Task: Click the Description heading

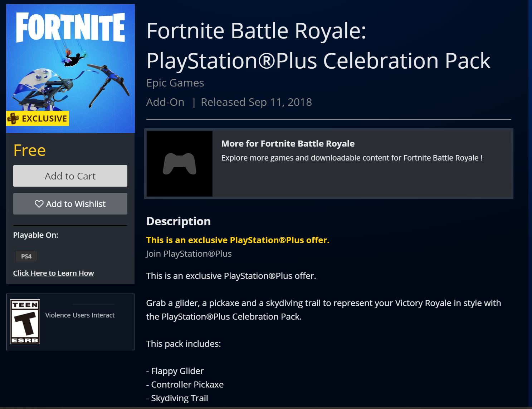Action: pyautogui.click(x=179, y=221)
